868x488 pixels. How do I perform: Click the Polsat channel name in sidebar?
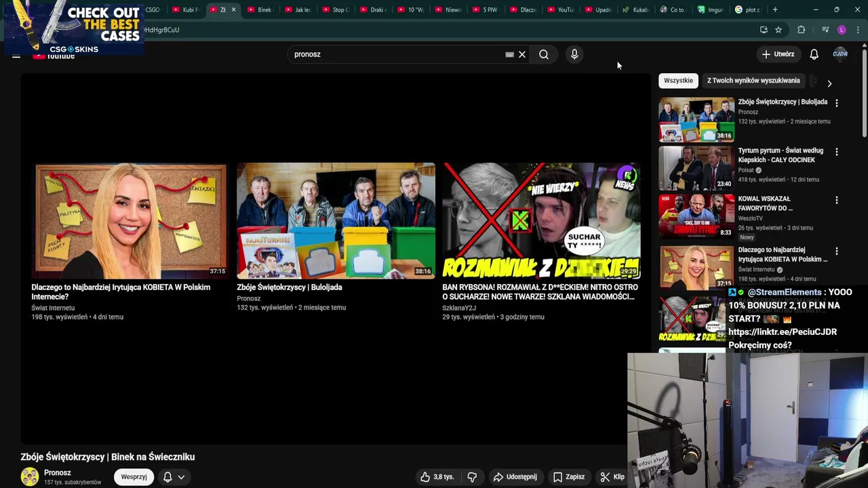coord(746,170)
